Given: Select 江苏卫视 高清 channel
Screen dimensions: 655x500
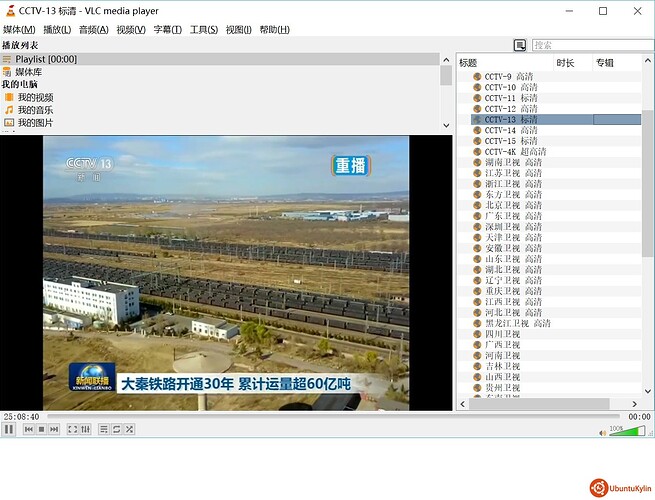Looking at the screenshot, I should [x=513, y=173].
